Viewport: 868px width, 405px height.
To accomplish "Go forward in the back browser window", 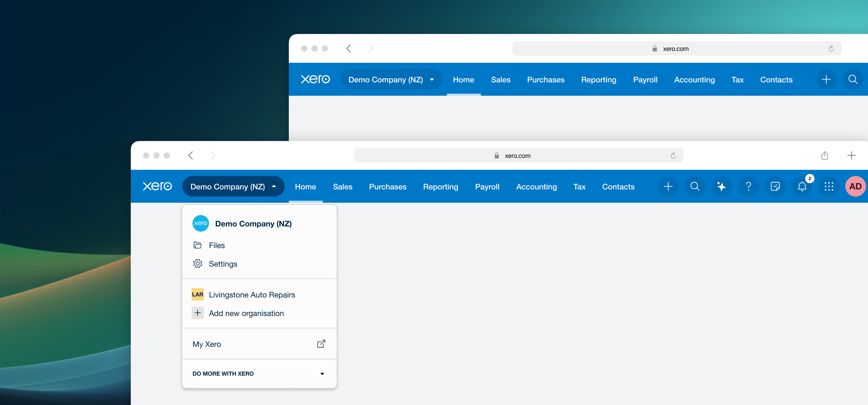I will [x=371, y=48].
